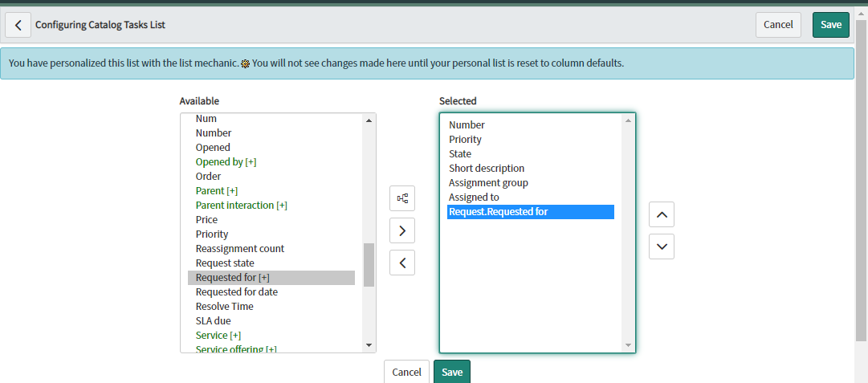Move selected column down with down chevron
The image size is (868, 383).
point(662,247)
